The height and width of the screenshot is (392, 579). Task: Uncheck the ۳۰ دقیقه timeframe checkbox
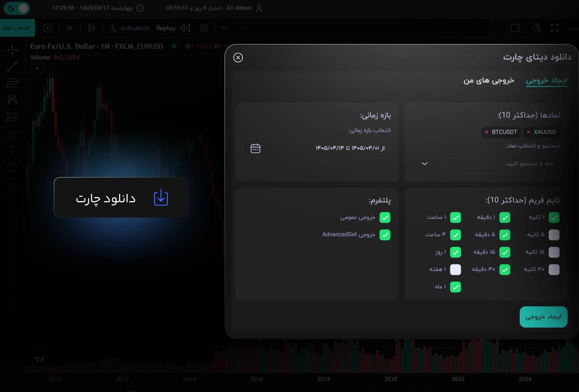click(505, 270)
